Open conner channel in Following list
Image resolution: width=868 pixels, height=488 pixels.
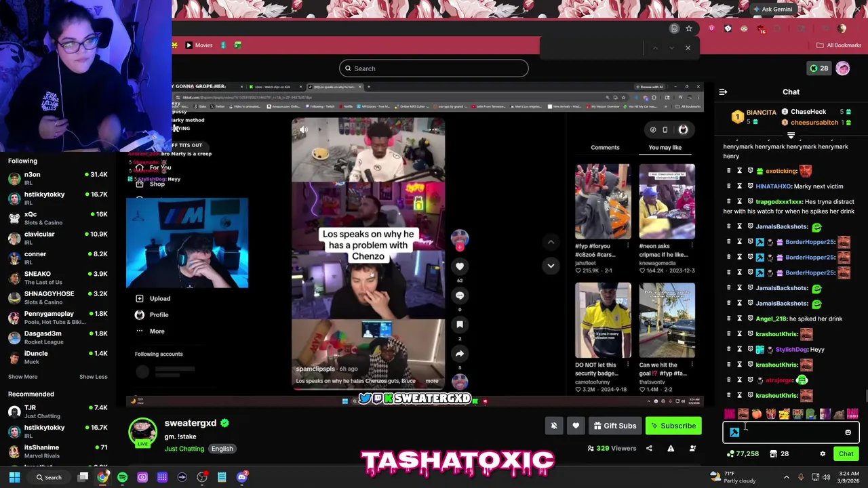(x=58, y=258)
